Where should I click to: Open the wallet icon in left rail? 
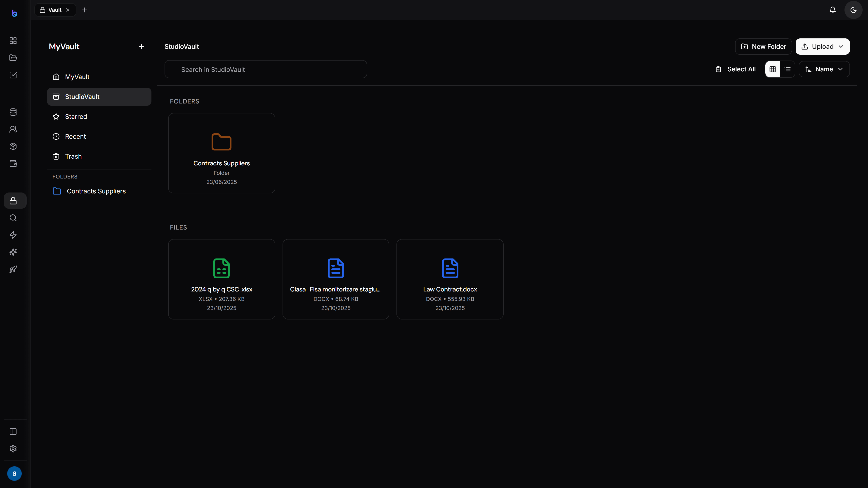(13, 164)
